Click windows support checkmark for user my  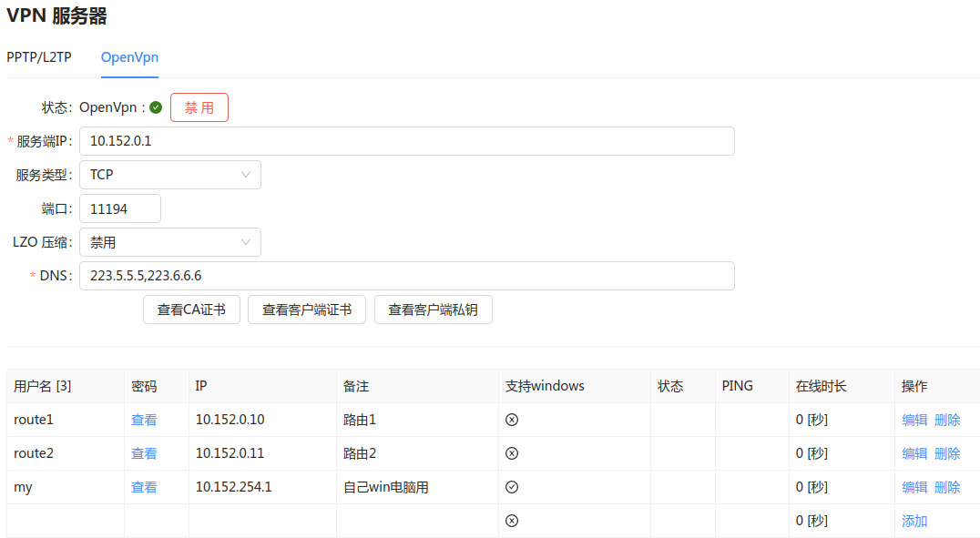[512, 487]
